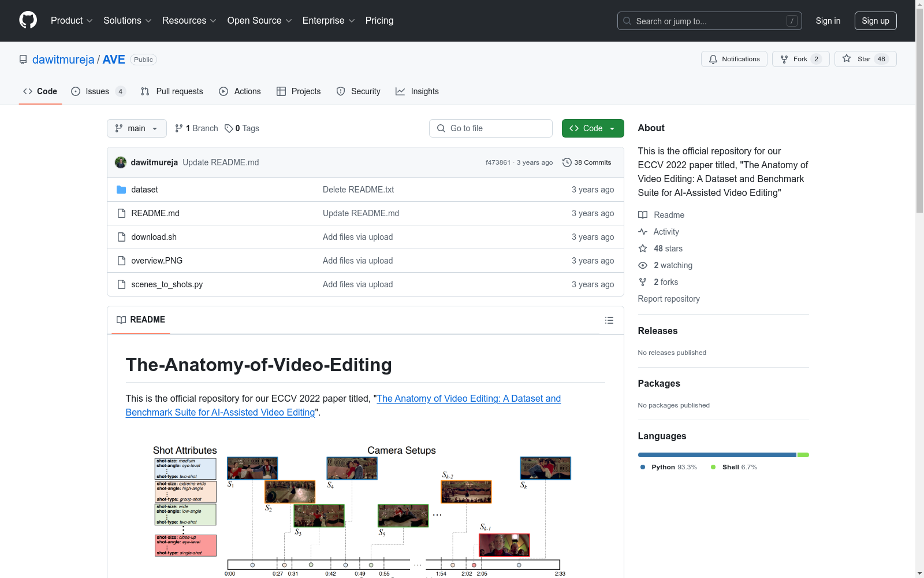Screen dimensions: 924x578
Task: Click the eye icon beside 2 watching
Action: coord(643,265)
